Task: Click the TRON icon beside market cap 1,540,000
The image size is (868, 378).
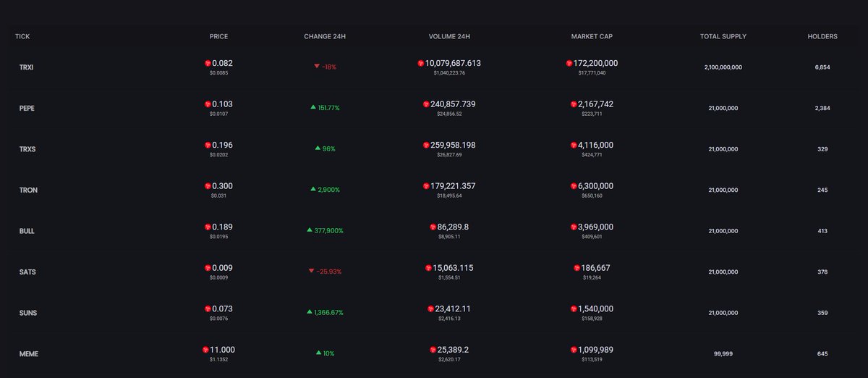Action: (x=573, y=309)
